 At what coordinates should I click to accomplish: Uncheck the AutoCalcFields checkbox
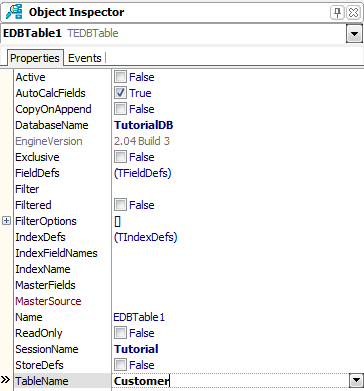120,93
